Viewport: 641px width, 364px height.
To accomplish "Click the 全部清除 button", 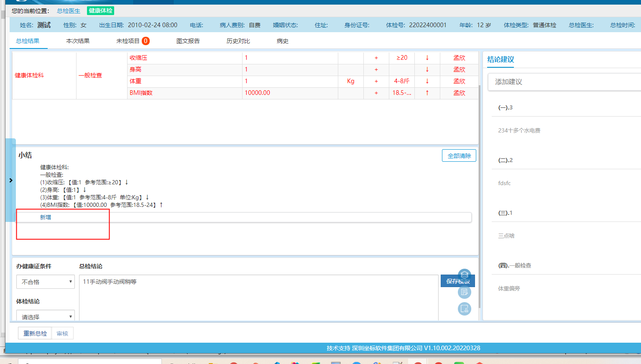I will click(x=459, y=155).
